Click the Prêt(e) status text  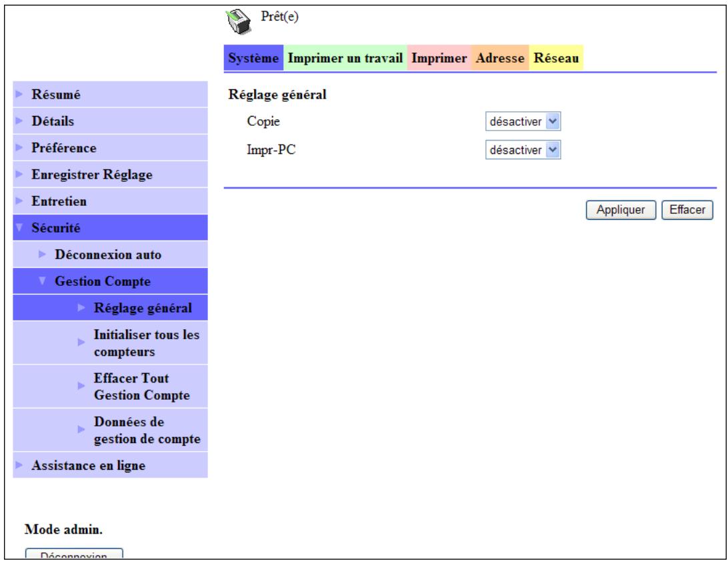(x=279, y=16)
